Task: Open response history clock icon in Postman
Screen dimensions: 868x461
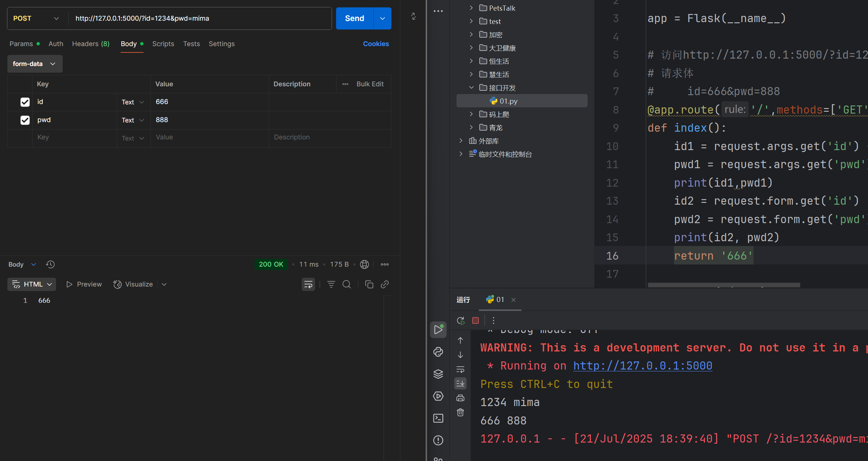Action: pos(50,264)
